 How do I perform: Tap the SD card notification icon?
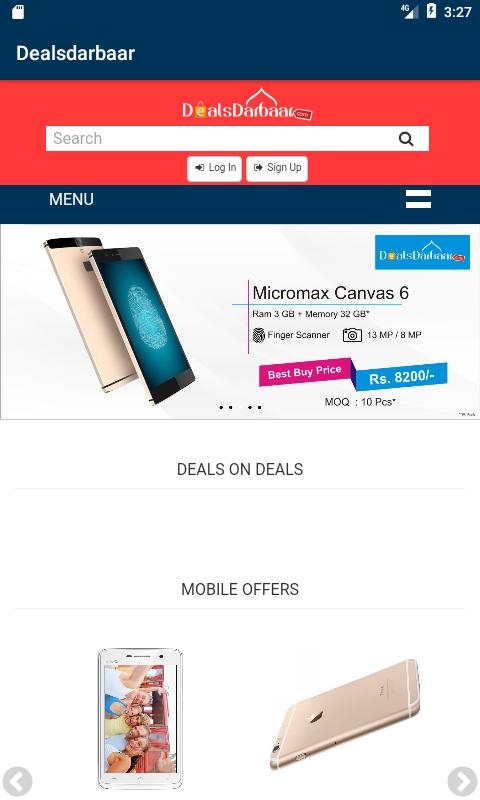coord(18,12)
